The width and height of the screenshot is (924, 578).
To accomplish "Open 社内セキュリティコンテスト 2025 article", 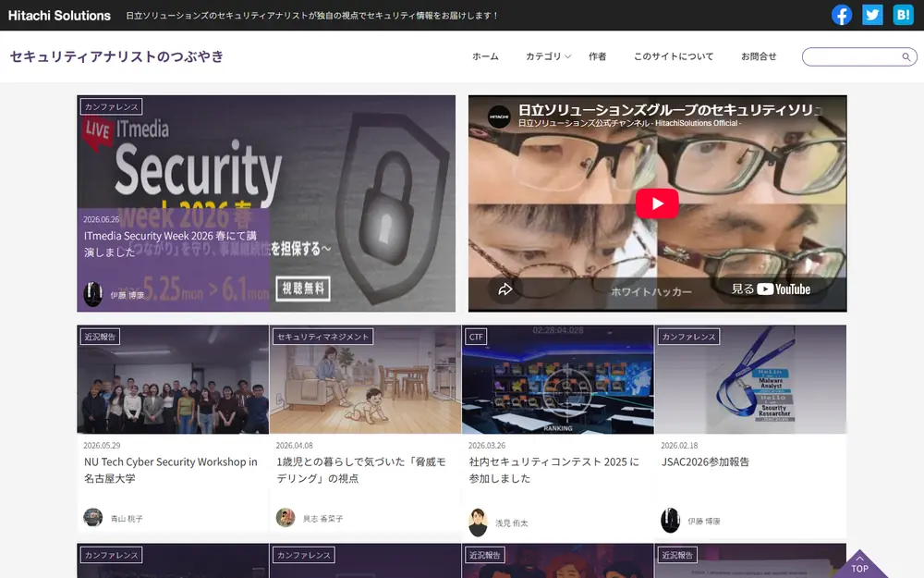I will [553, 470].
